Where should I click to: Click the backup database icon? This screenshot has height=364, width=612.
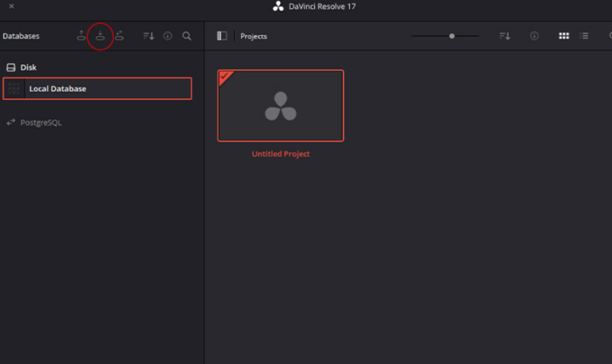[x=81, y=35]
